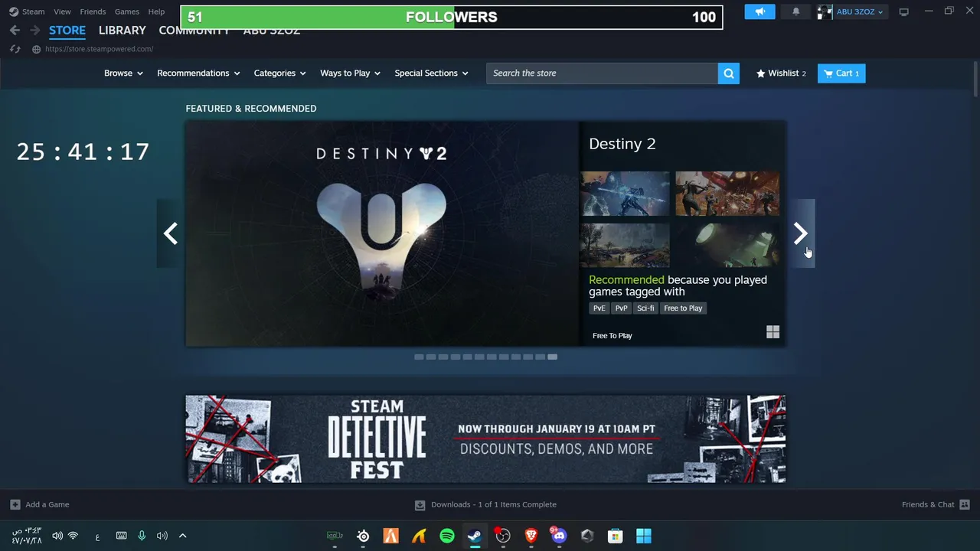The height and width of the screenshot is (551, 980).
Task: Open Spotify from the taskbar
Action: [447, 536]
